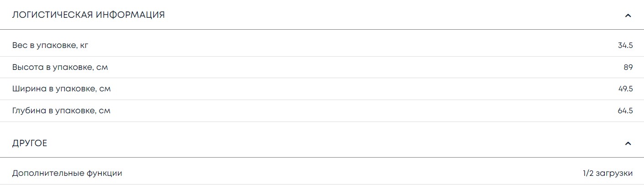
Task: Select the 'Дополнительные функции' label
Action: point(67,174)
